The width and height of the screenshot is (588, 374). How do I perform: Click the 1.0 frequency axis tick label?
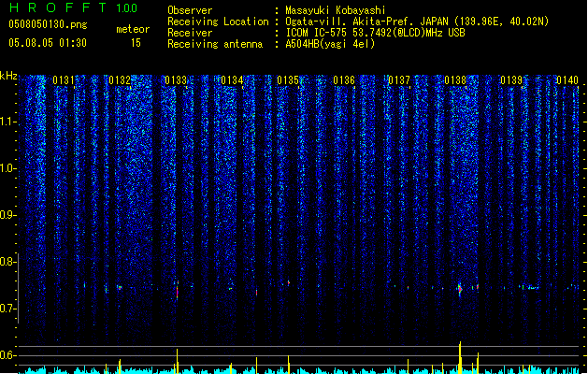[x=7, y=168]
